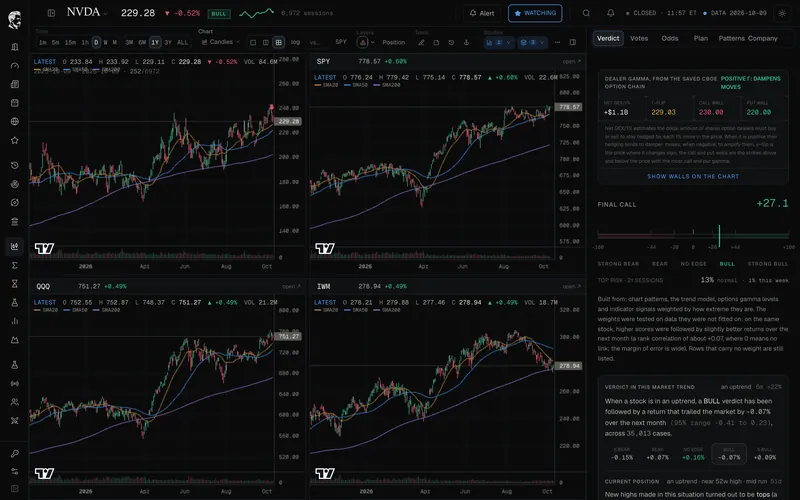Expand the Layers dropdown chevron
Screen dimensions: 800x500
point(372,42)
